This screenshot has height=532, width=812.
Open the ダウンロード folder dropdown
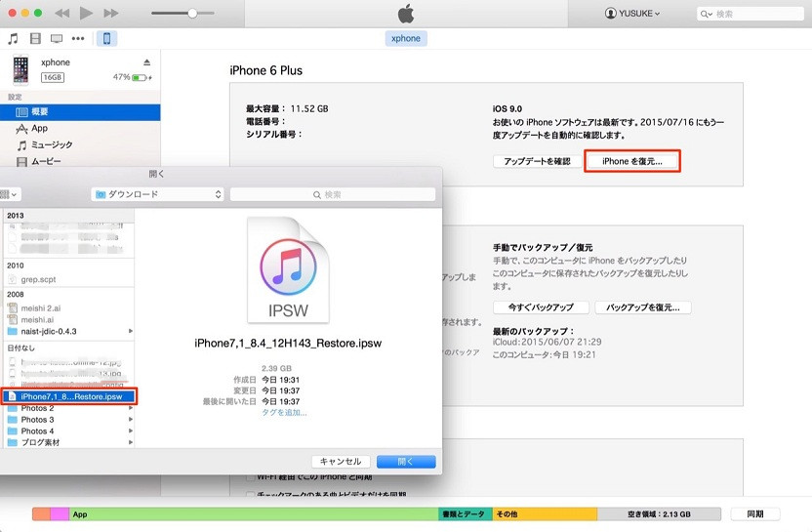[157, 194]
